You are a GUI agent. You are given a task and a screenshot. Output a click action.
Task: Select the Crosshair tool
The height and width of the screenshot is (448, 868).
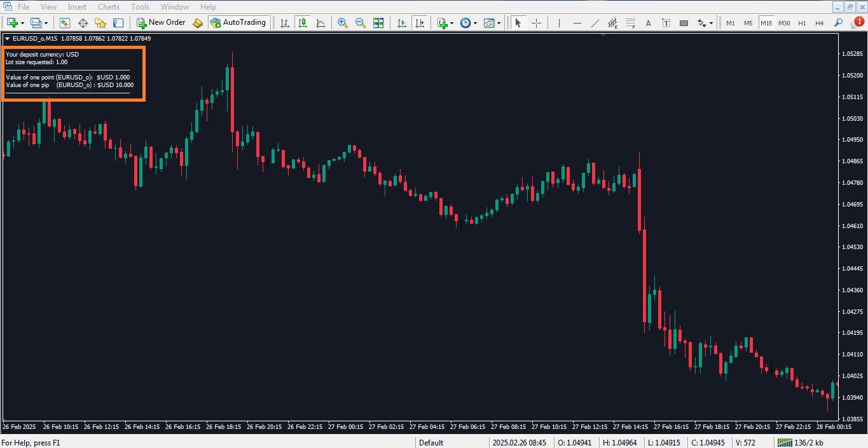tap(536, 23)
